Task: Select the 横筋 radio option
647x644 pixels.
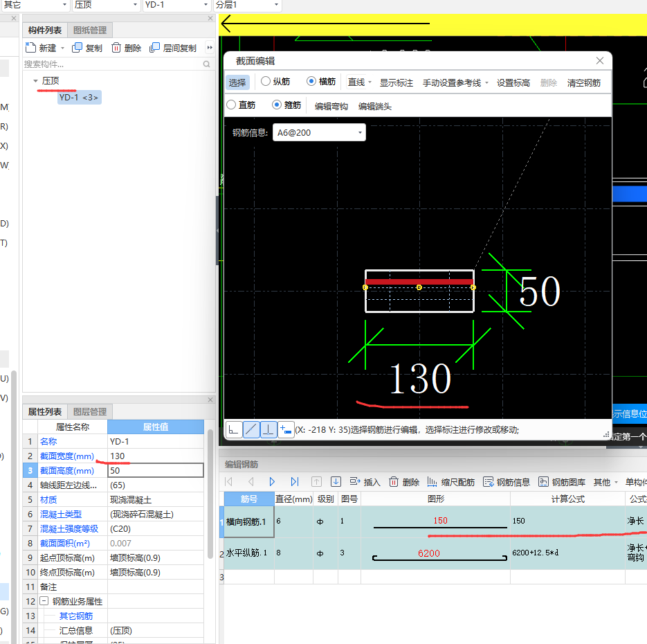Action: [311, 81]
